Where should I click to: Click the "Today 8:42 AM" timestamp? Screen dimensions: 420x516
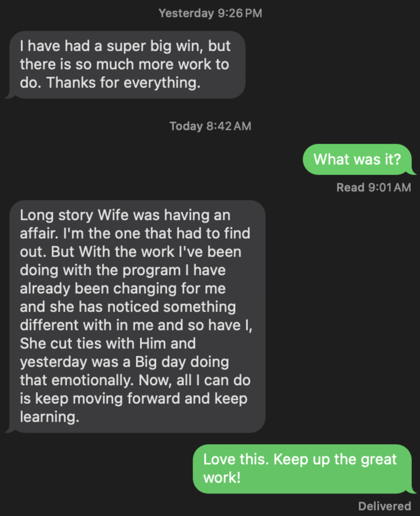[x=210, y=126]
